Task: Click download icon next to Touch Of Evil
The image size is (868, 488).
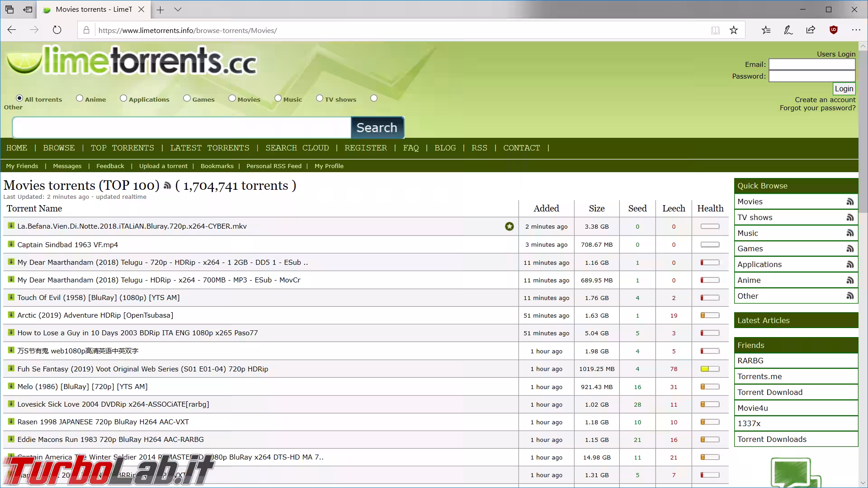Action: pyautogui.click(x=11, y=297)
